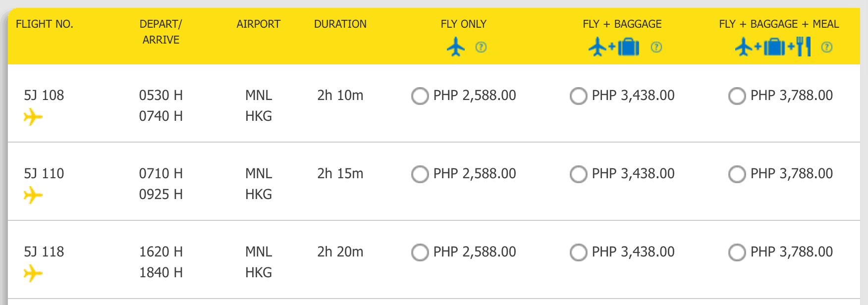Image resolution: width=868 pixels, height=305 pixels.
Task: Select the Fly + Baggage fare for flight 5J 110
Action: coord(578,174)
